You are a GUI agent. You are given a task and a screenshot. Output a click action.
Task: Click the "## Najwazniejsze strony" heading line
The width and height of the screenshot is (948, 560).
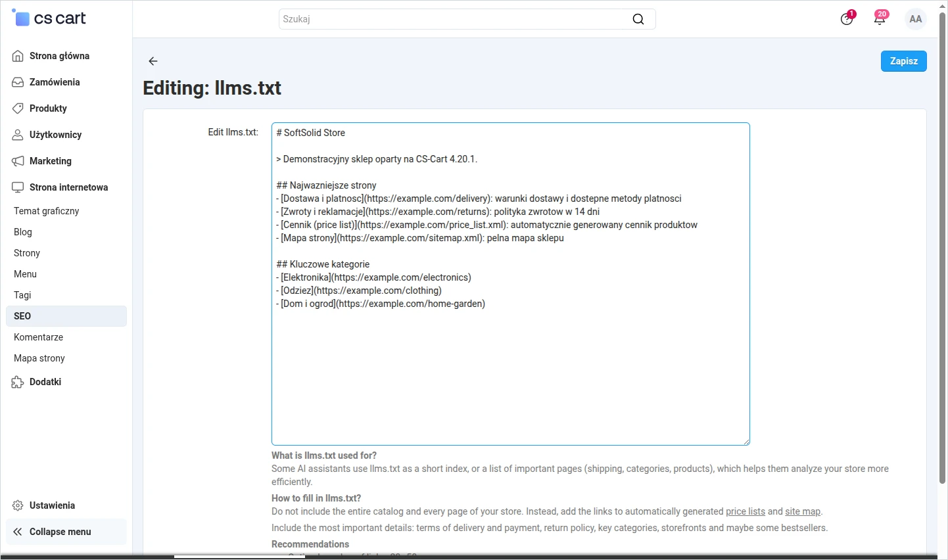pyautogui.click(x=326, y=185)
